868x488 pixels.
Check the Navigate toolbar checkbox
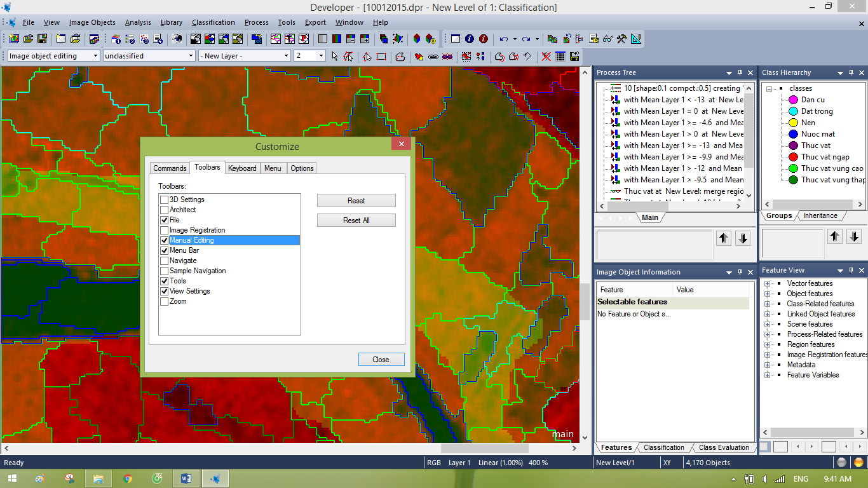(x=165, y=261)
